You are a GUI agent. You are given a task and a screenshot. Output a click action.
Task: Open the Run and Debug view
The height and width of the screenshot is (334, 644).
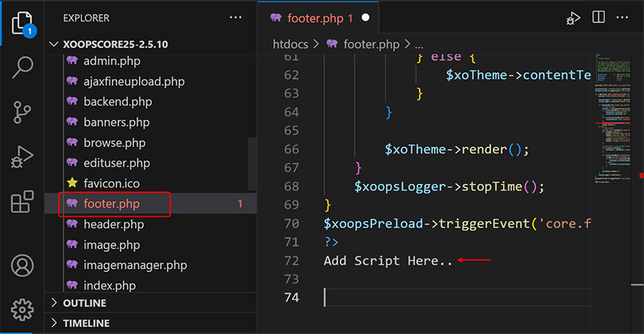pyautogui.click(x=21, y=157)
